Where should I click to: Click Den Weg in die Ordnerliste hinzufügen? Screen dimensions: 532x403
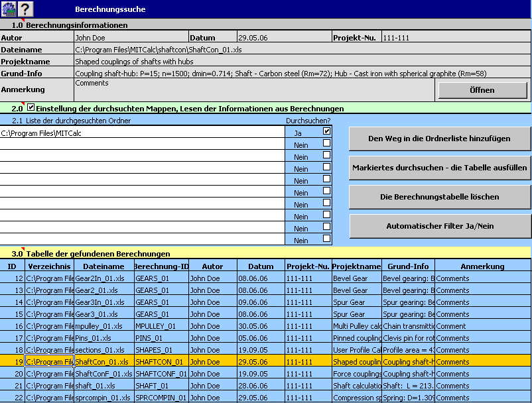[439, 139]
